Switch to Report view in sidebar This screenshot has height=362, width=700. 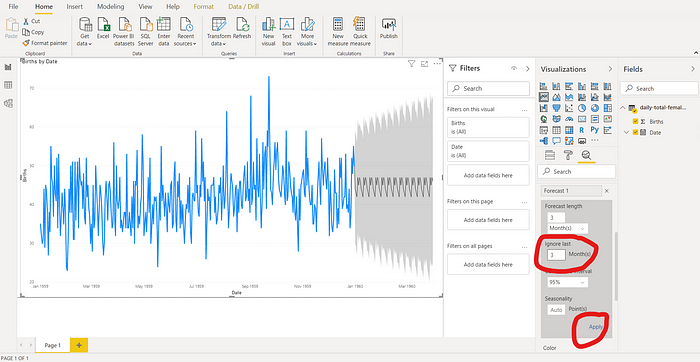8,67
